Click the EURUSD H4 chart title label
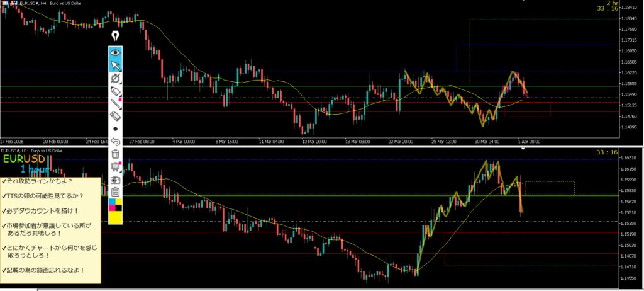 (42, 3)
